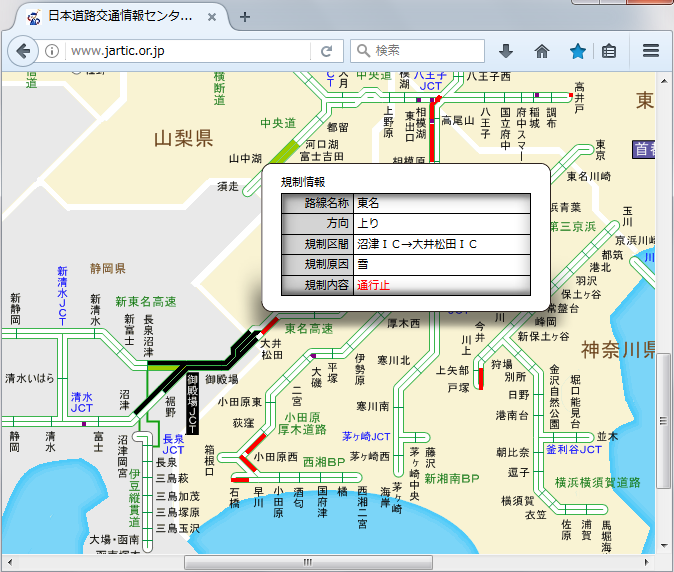Screen dimensions: 674x572
Task: Click the 規制情報 popup heading
Action: [x=303, y=182]
